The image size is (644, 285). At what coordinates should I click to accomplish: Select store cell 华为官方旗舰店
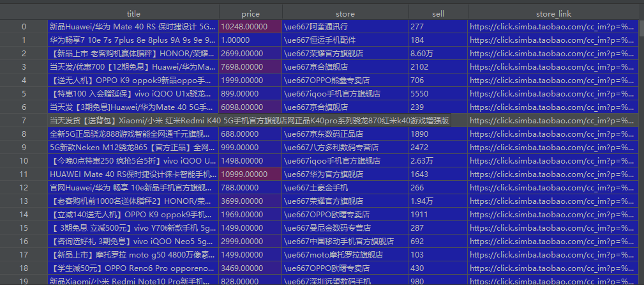click(345, 174)
